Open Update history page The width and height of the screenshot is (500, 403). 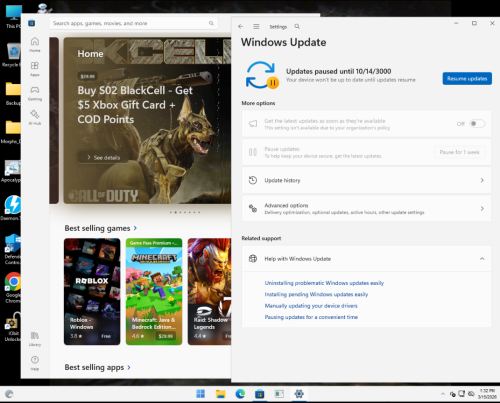point(366,180)
